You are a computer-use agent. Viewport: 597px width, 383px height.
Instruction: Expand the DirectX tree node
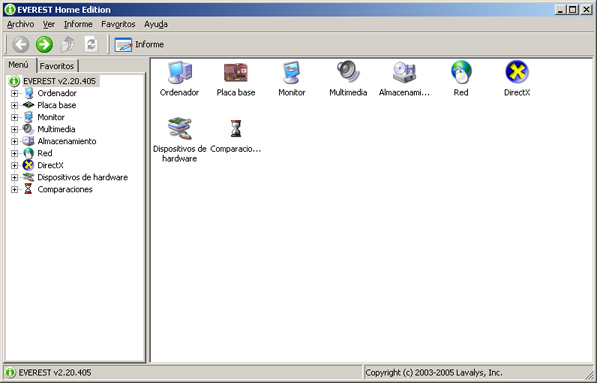point(14,165)
